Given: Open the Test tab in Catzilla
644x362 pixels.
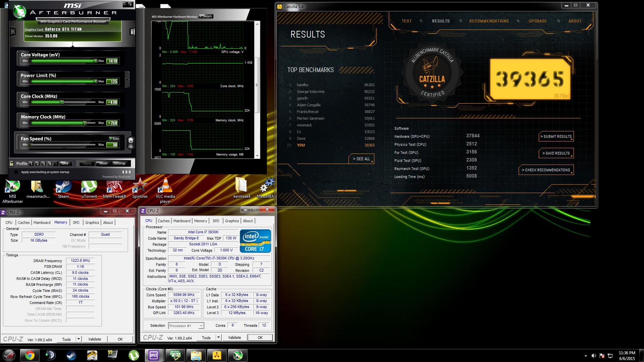Looking at the screenshot, I should coord(407,21).
